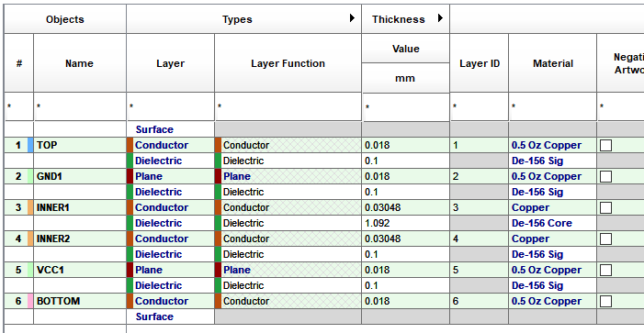Image resolution: width=644 pixels, height=333 pixels.
Task: Check Negative Artwork box for BOTTOM layer
Action: [605, 301]
